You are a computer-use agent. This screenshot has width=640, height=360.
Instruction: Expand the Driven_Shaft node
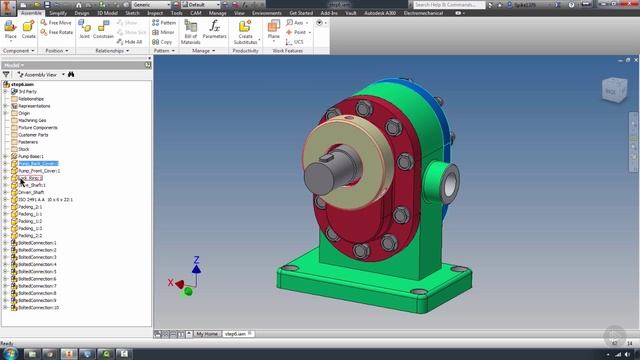point(6,192)
